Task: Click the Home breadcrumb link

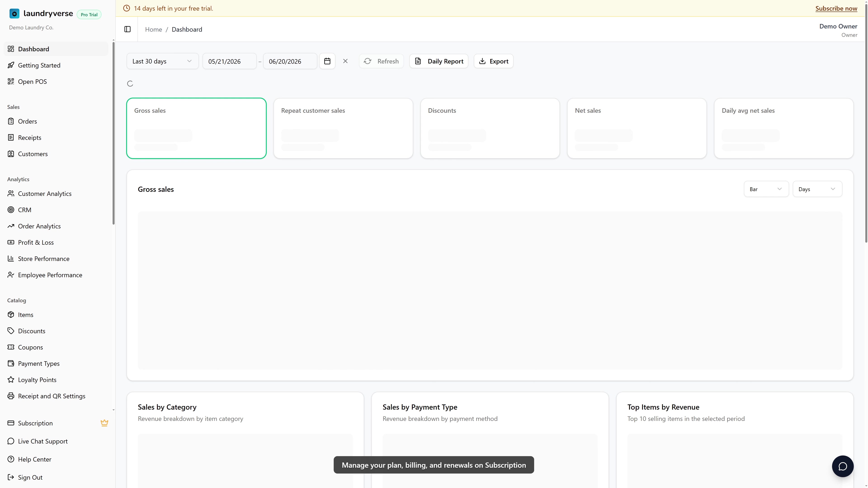Action: click(x=153, y=29)
